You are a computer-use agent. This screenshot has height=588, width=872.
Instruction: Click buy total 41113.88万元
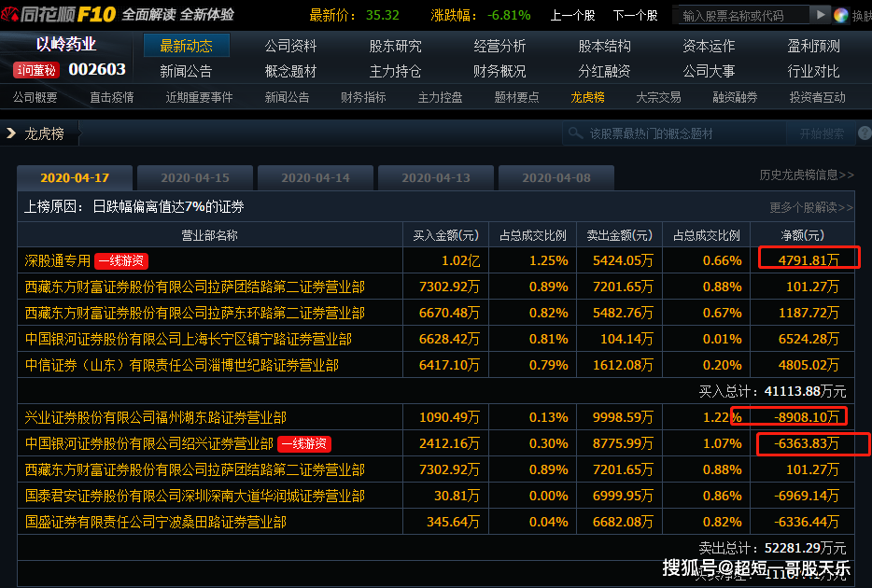click(x=806, y=391)
